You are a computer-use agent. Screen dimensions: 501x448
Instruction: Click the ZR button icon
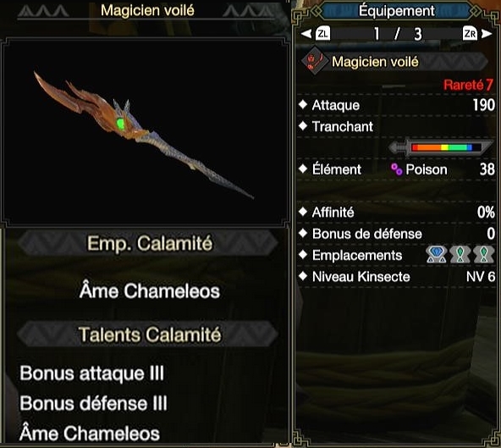tap(470, 34)
